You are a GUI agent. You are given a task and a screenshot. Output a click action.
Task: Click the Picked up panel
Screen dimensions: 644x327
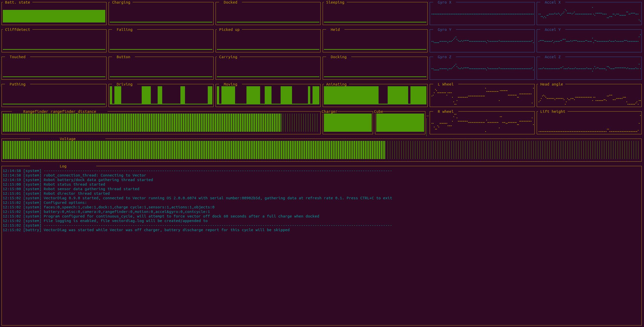(268, 41)
